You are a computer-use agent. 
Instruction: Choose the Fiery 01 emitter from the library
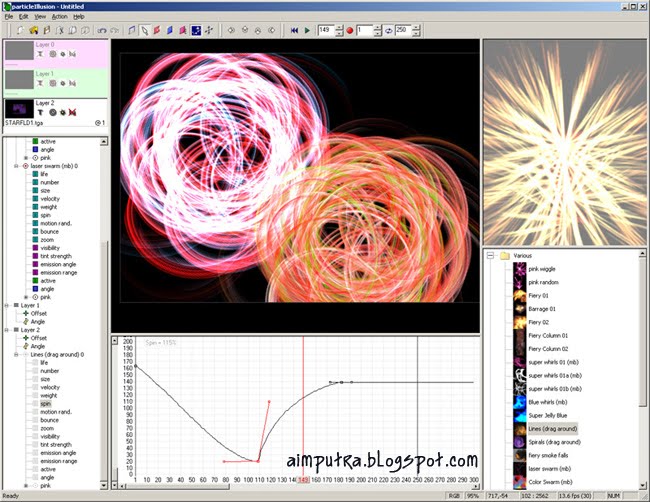pos(538,296)
